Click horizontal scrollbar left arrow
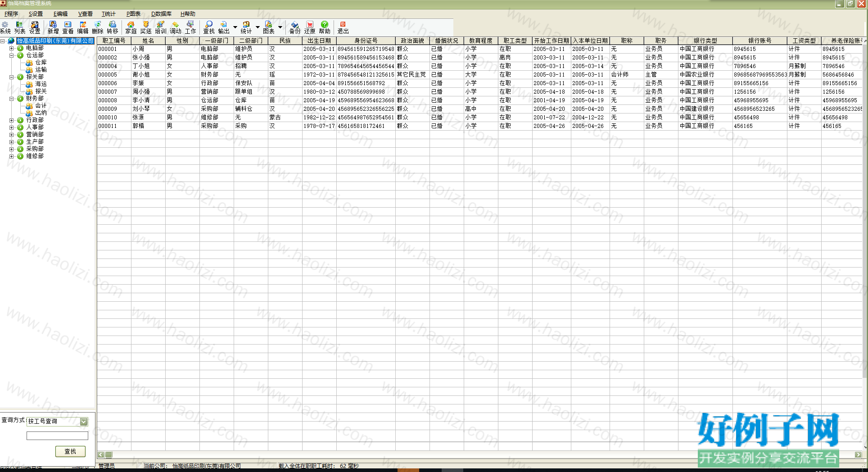 pos(101,455)
